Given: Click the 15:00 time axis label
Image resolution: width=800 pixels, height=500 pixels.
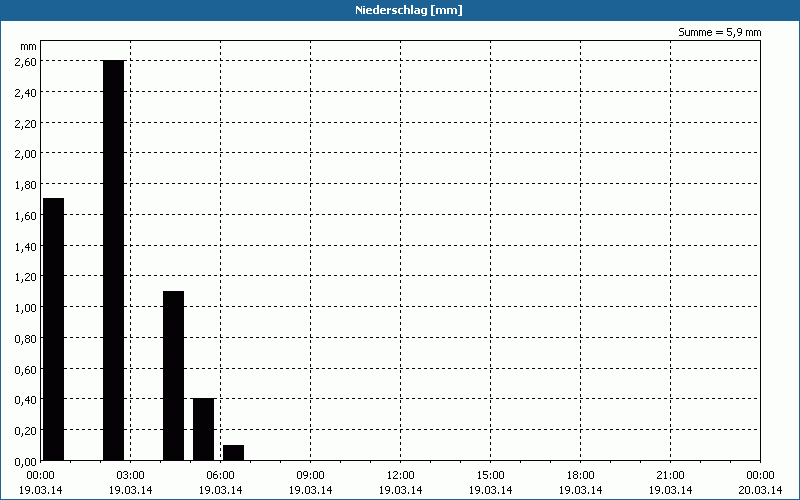Looking at the screenshot, I should (x=491, y=476).
